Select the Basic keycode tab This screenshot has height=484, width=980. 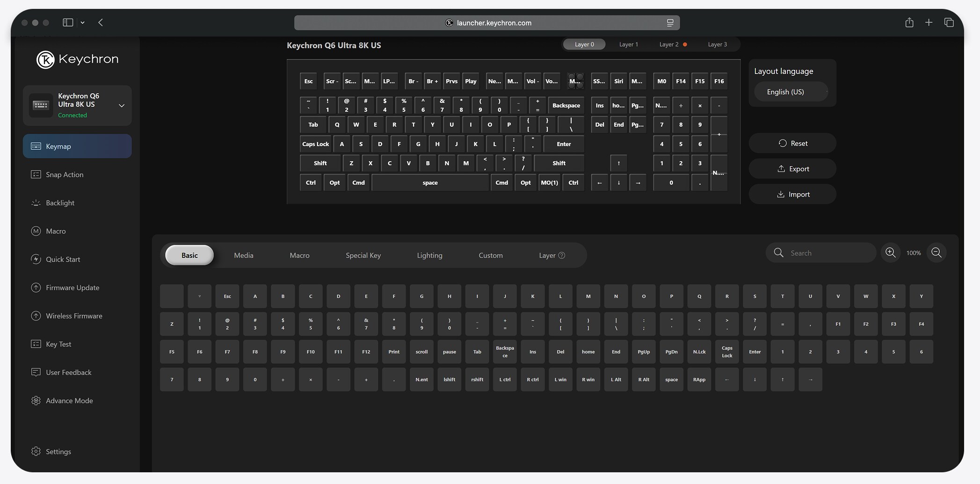(189, 255)
